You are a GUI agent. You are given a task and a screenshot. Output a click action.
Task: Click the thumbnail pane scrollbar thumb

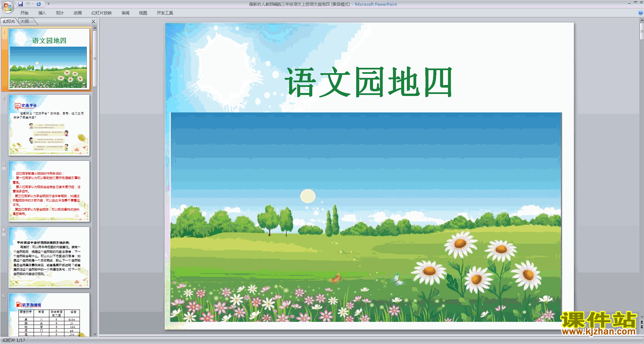pyautogui.click(x=95, y=59)
